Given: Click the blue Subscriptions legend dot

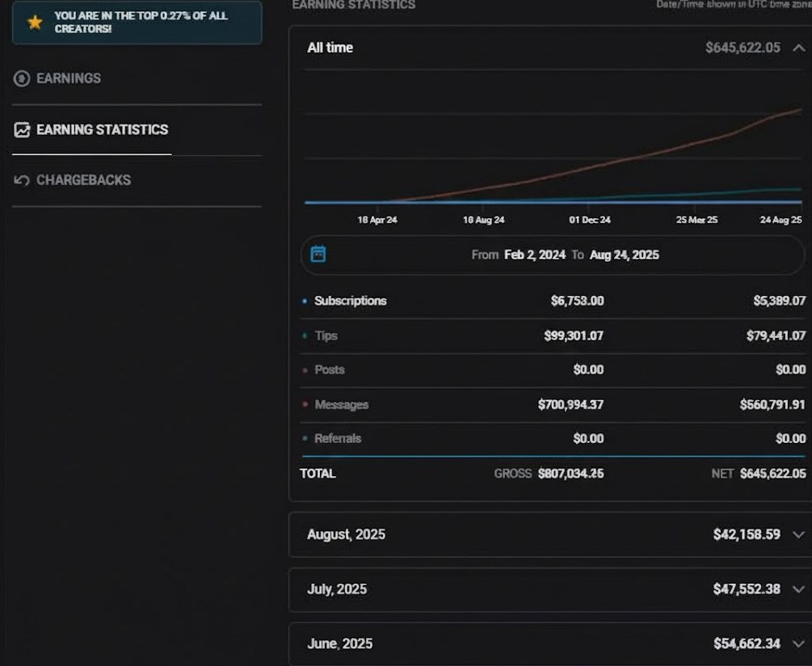Looking at the screenshot, I should click(x=305, y=301).
